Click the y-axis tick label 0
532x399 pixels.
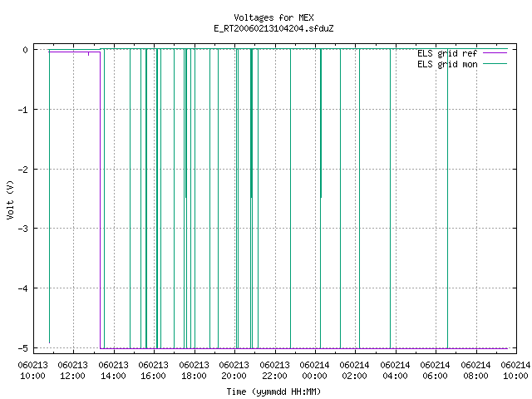point(26,50)
